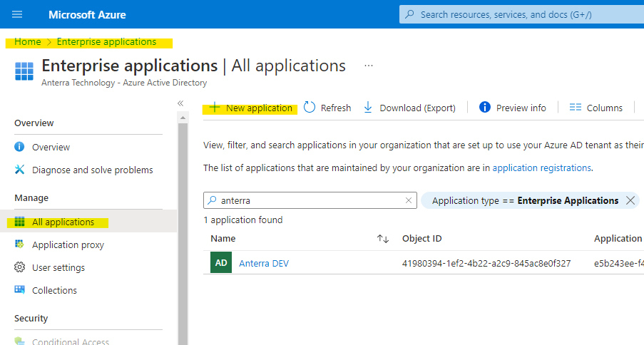The width and height of the screenshot is (644, 345).
Task: Sort by Name using the arrows icon
Action: 383,239
